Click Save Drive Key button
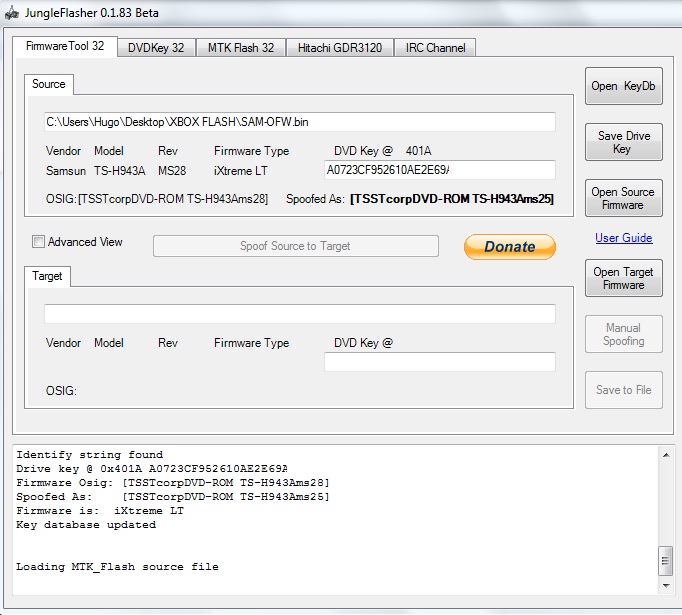 [x=623, y=142]
